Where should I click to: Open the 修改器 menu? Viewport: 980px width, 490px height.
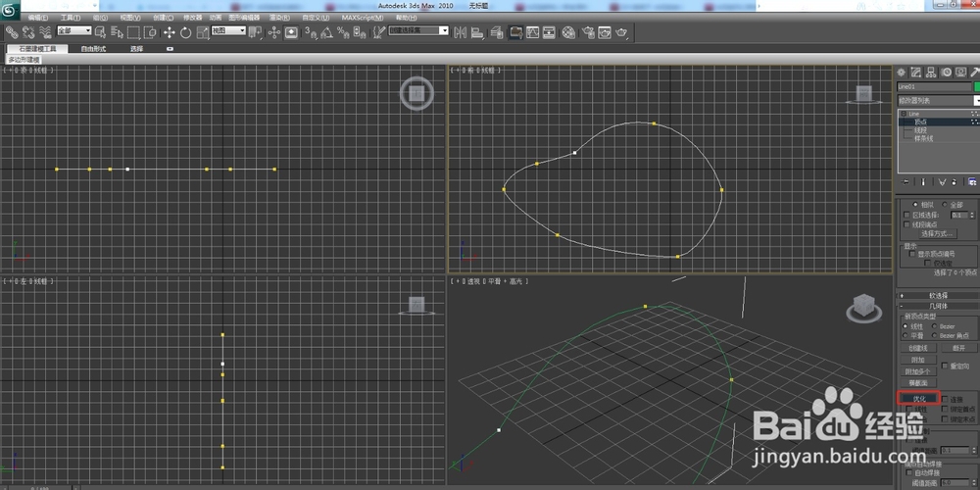[x=194, y=18]
